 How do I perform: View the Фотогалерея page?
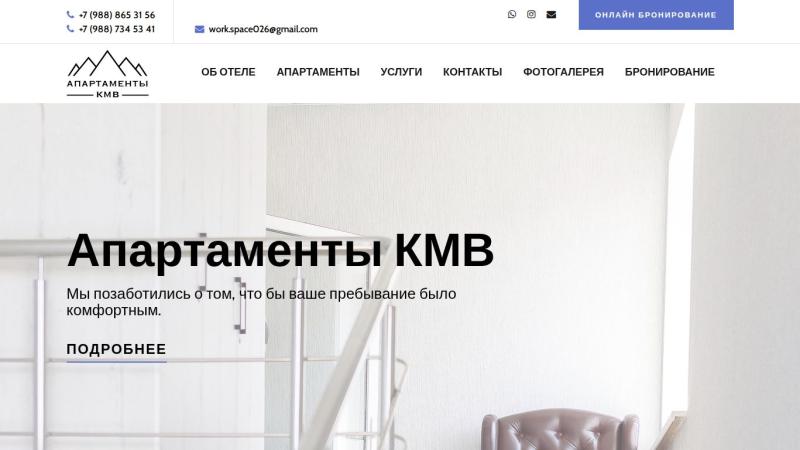tap(563, 72)
